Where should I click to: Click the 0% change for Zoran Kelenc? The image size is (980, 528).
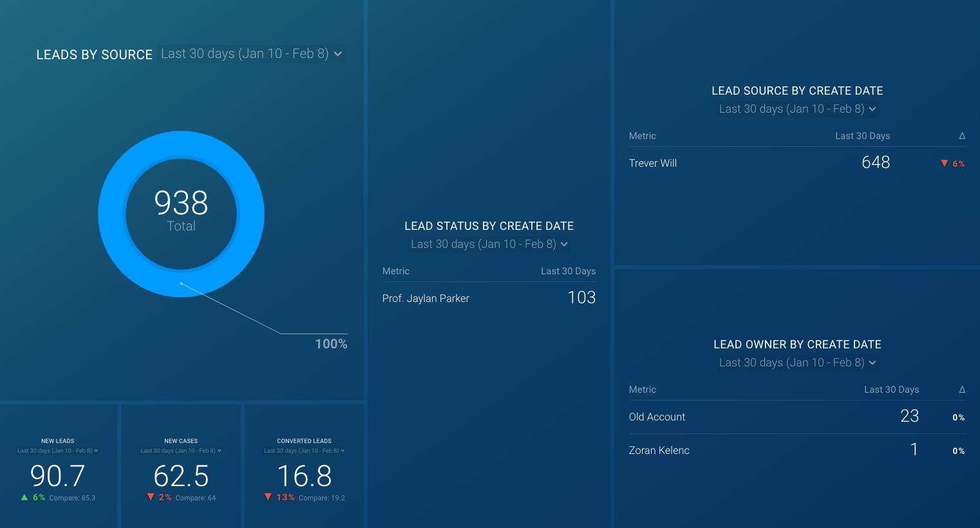[x=958, y=451]
